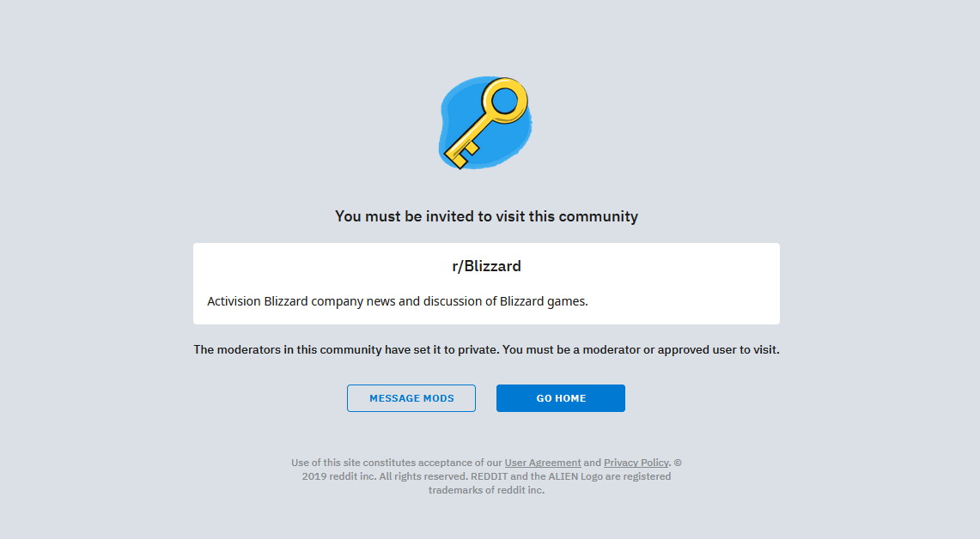Viewport: 980px width, 539px height.
Task: Click the '2019 reddit inc.' copyright text
Action: click(338, 476)
